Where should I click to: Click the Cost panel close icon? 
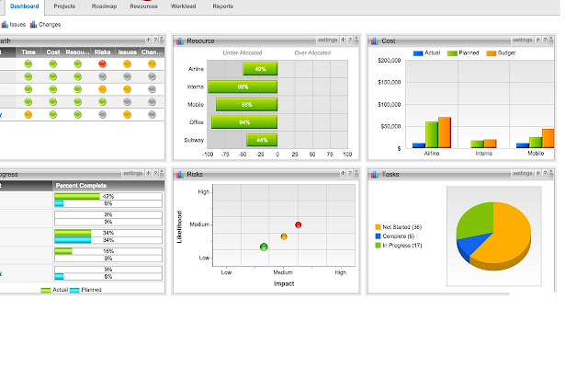(x=551, y=40)
